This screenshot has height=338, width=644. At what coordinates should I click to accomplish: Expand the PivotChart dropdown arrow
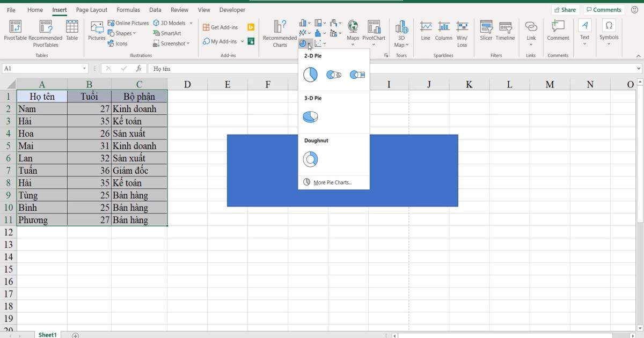(x=374, y=45)
